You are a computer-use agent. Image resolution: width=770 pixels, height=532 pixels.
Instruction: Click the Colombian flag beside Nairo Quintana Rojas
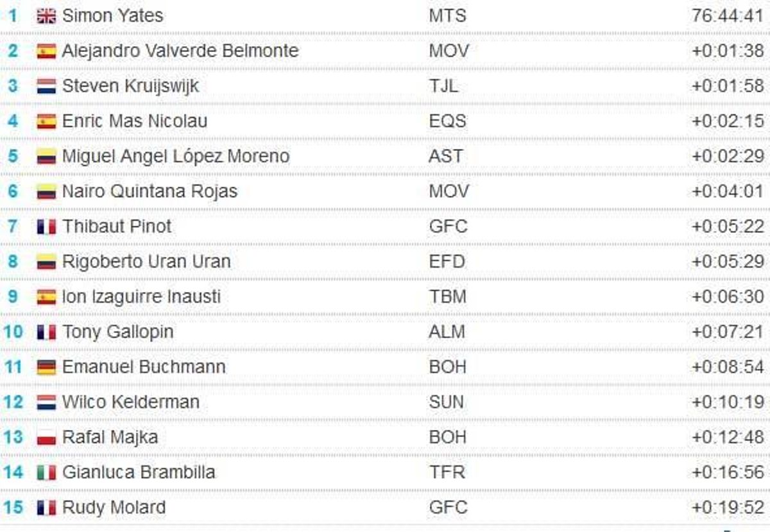coord(46,191)
